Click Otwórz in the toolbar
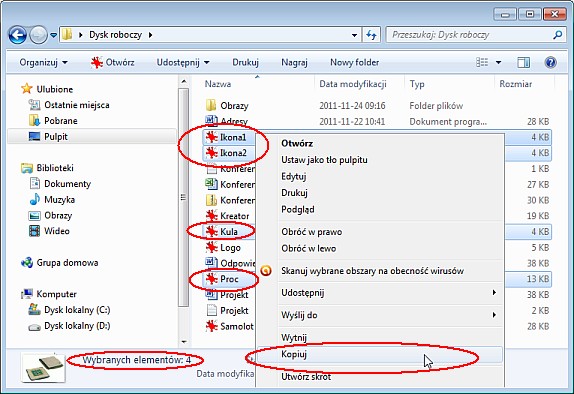574x394 pixels. click(x=112, y=62)
